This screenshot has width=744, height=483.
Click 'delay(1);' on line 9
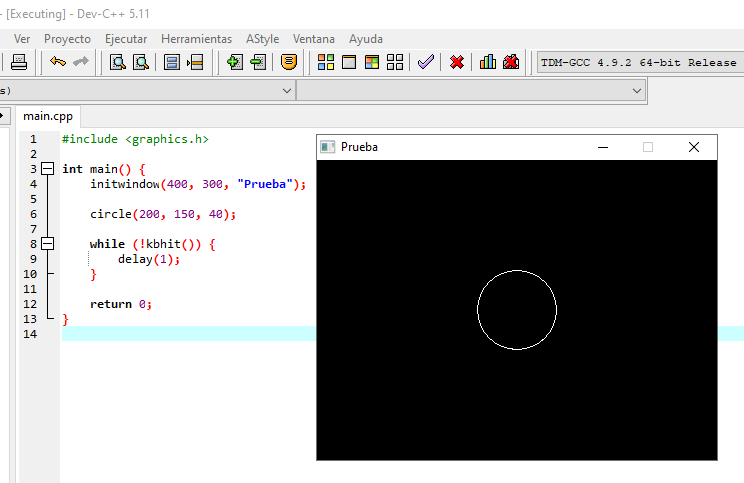point(149,259)
